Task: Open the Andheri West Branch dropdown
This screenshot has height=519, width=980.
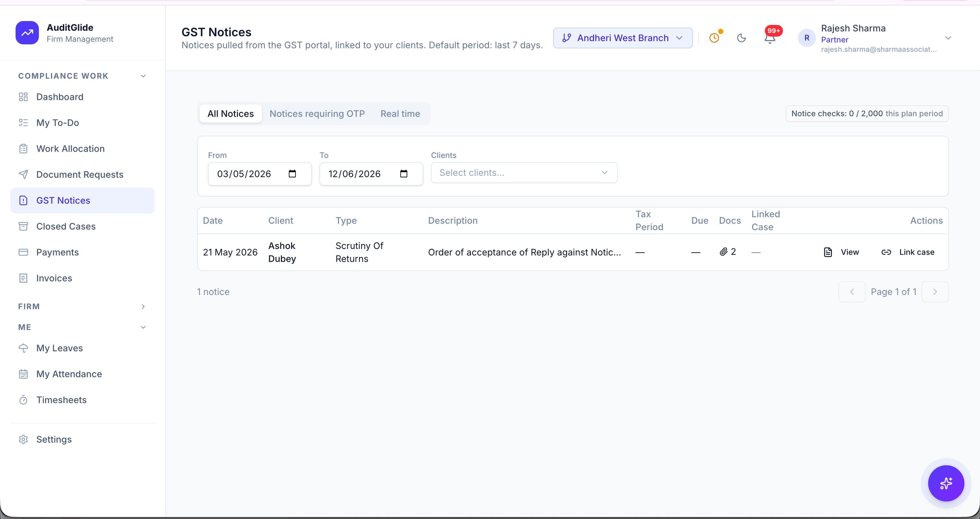Action: click(623, 38)
